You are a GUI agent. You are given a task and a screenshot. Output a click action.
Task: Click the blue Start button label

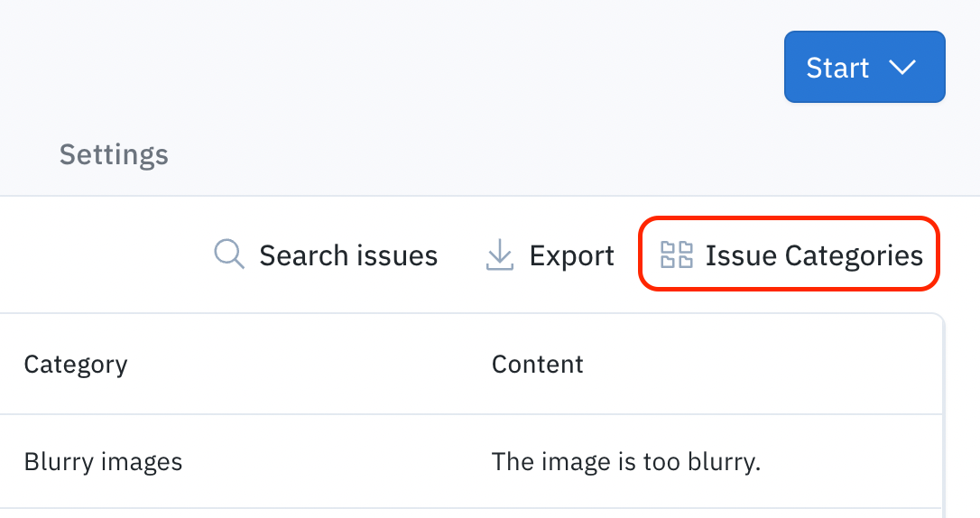click(837, 68)
